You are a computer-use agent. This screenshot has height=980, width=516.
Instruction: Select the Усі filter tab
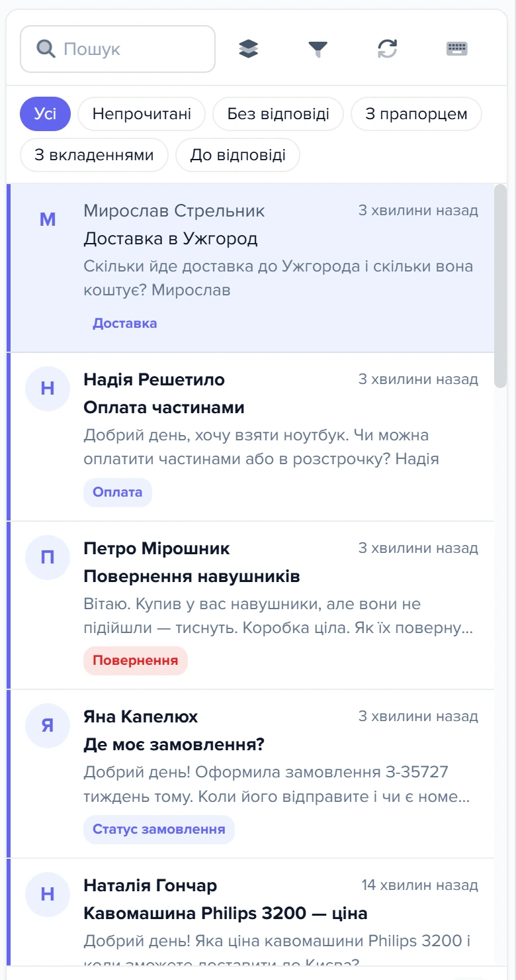click(x=45, y=114)
